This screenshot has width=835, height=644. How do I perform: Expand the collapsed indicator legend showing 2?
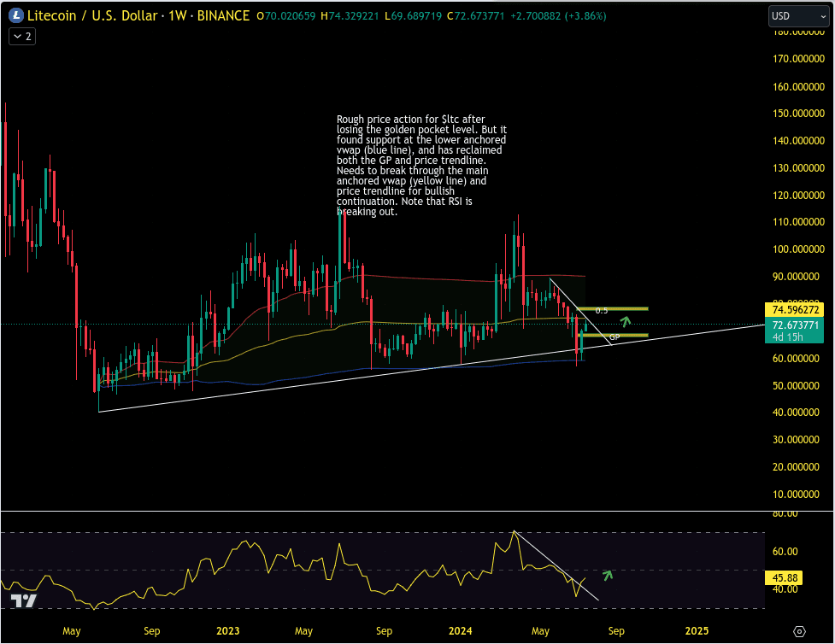coord(22,36)
